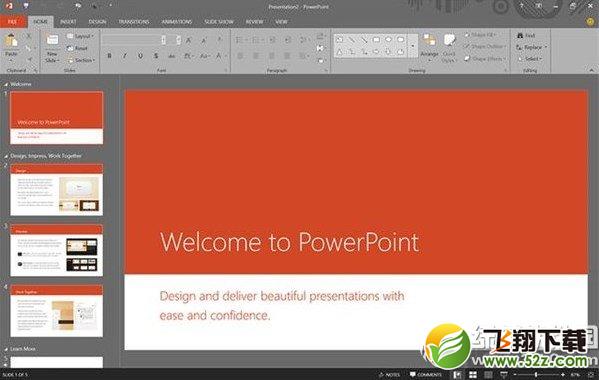Open Quick Styles in Drawing group
This screenshot has height=380, width=599.
449,40
